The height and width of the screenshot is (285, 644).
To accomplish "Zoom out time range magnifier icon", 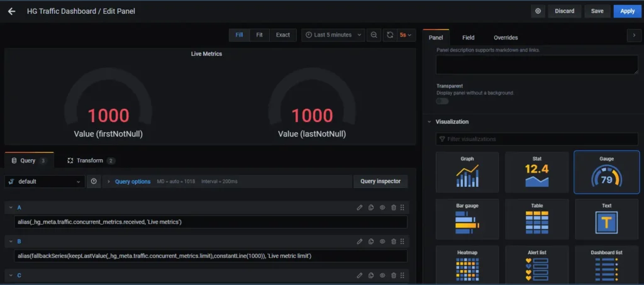I will coord(374,35).
